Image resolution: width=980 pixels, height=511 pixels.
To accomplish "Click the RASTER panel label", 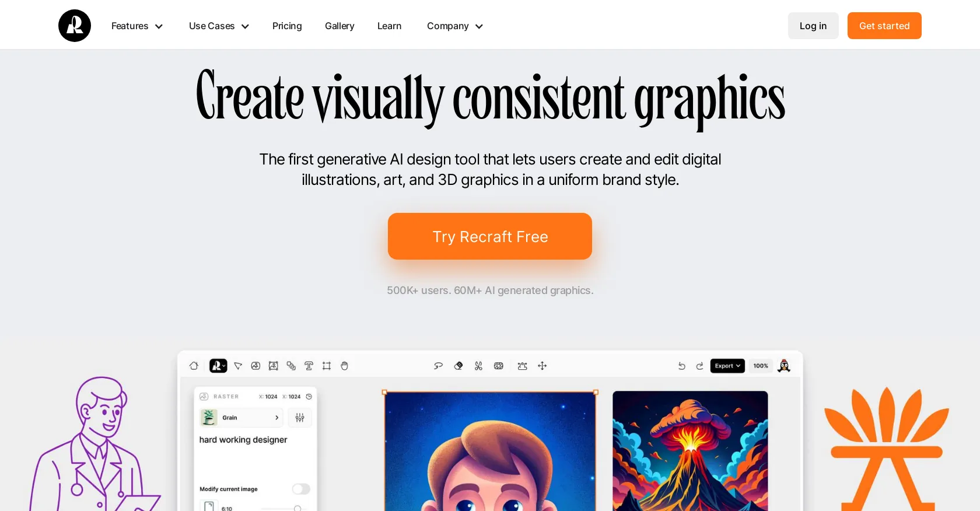I will [x=226, y=397].
